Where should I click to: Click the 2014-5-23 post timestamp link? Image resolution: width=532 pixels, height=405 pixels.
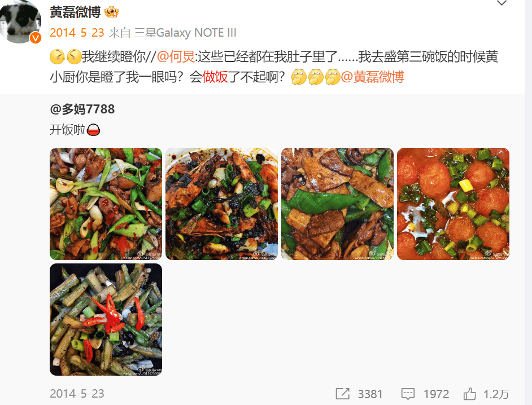click(x=77, y=33)
